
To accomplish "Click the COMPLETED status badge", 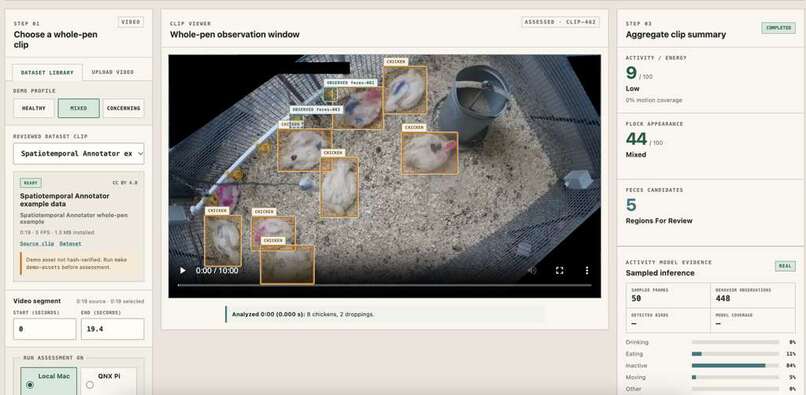I will tap(778, 28).
